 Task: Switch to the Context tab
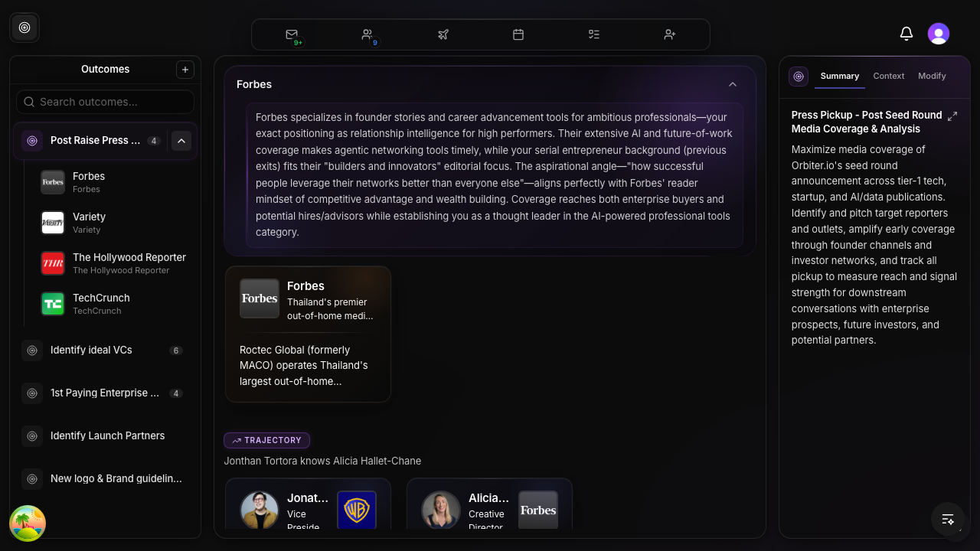click(x=888, y=76)
